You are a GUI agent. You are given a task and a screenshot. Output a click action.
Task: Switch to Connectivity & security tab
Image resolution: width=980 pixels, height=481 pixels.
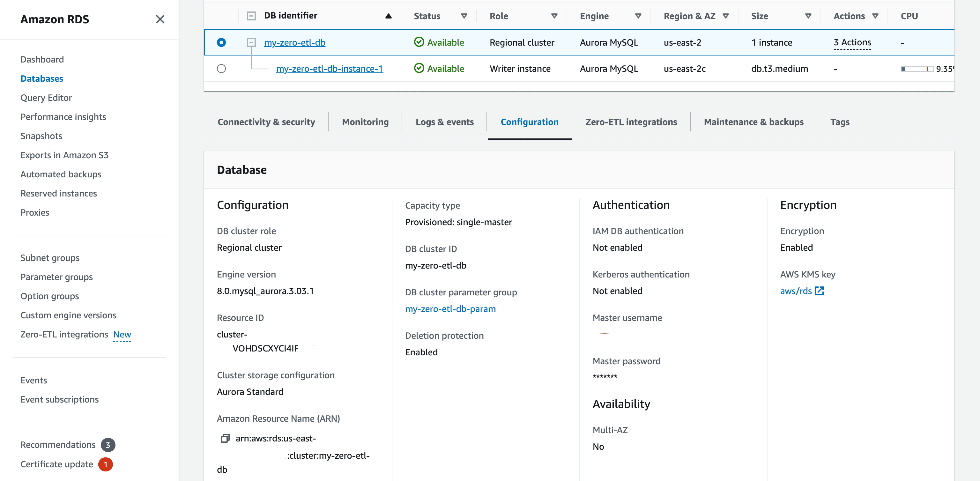click(266, 122)
